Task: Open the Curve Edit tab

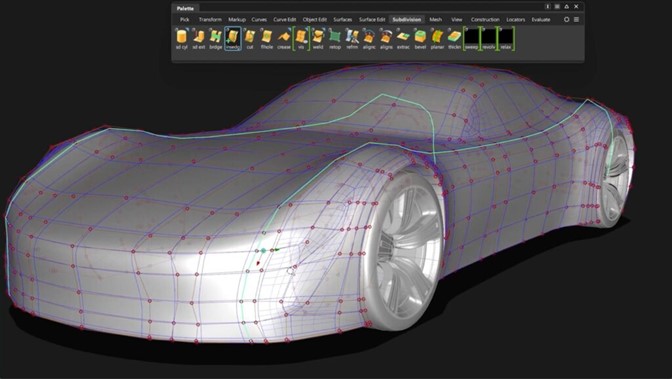Action: click(285, 19)
